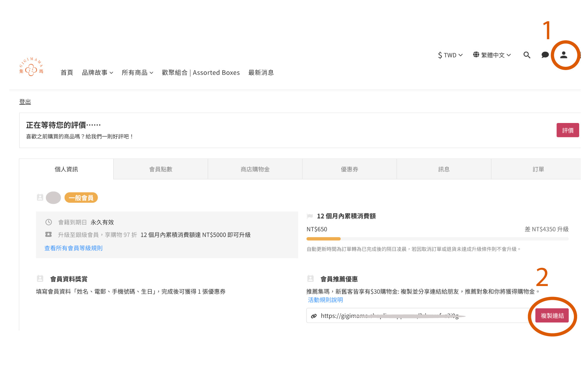
Task: Click the member avatar circle
Action: coord(53,198)
